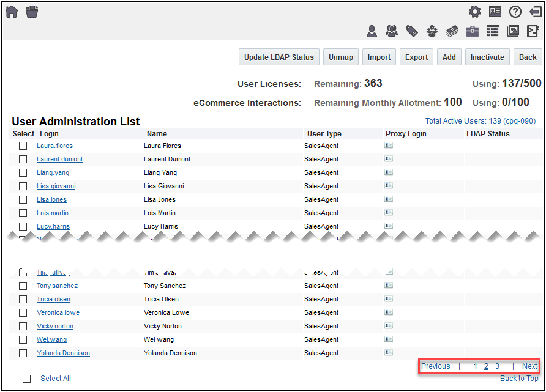The image size is (546, 392).
Task: Click the briefcase toolbar icon
Action: [472, 31]
